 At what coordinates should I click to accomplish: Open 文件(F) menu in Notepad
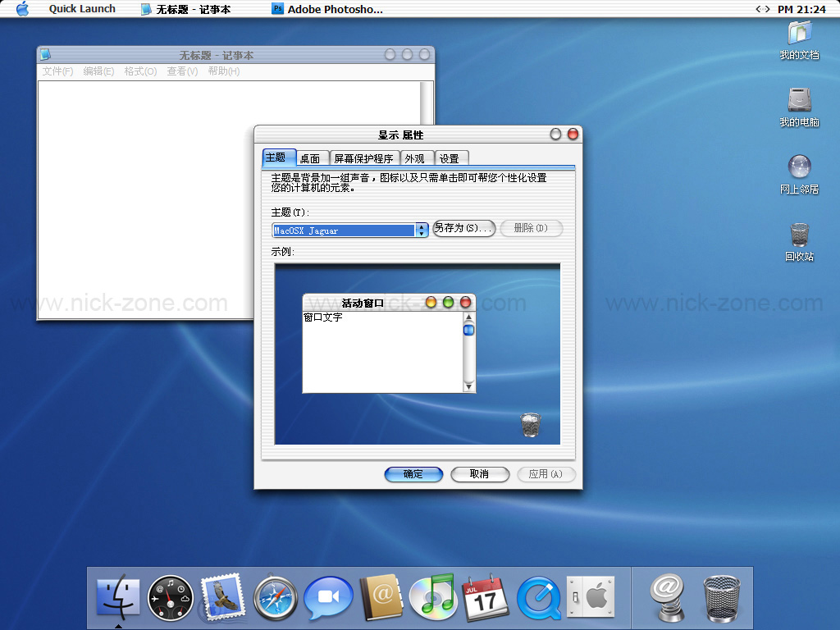[58, 71]
